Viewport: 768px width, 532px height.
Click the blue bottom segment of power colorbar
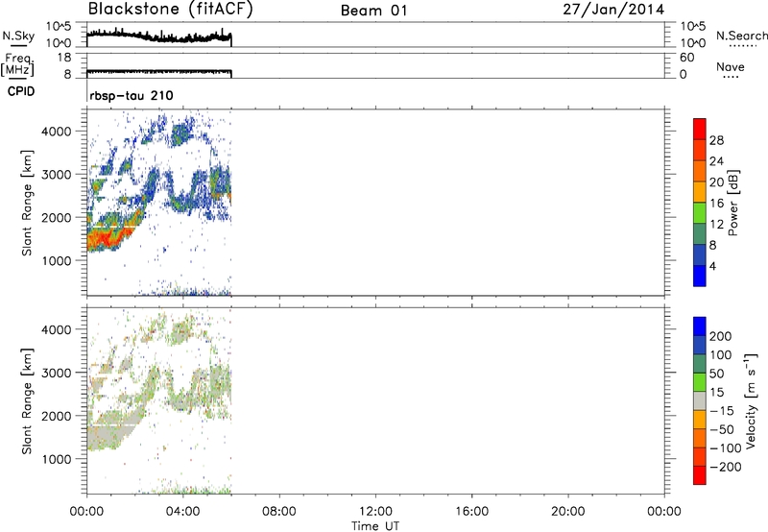700,276
